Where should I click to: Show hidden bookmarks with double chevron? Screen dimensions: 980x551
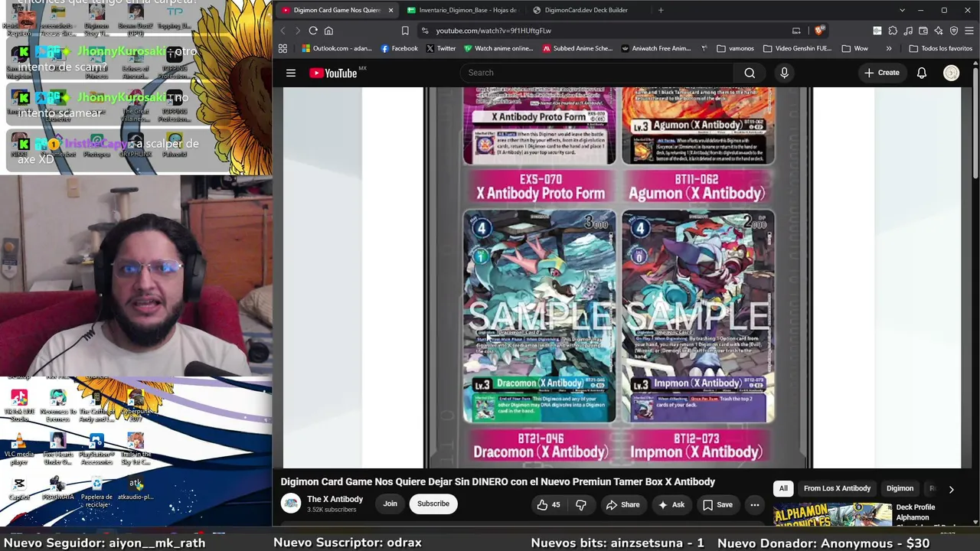[x=888, y=48]
